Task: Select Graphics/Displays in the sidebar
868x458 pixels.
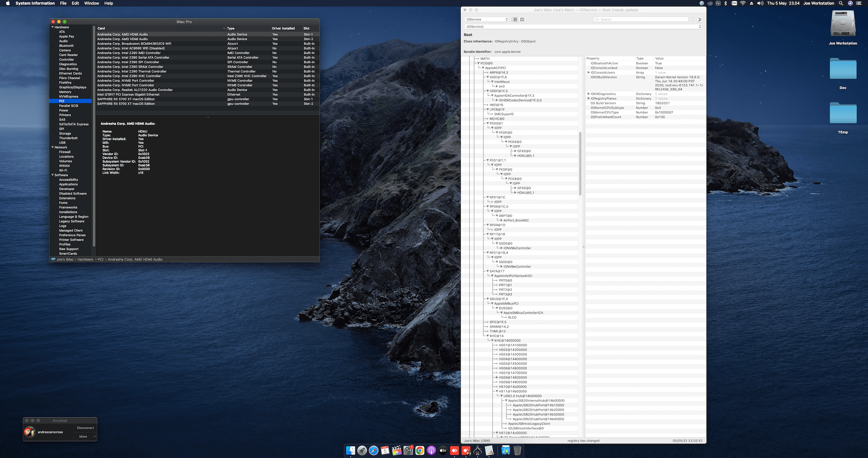Action: point(72,87)
